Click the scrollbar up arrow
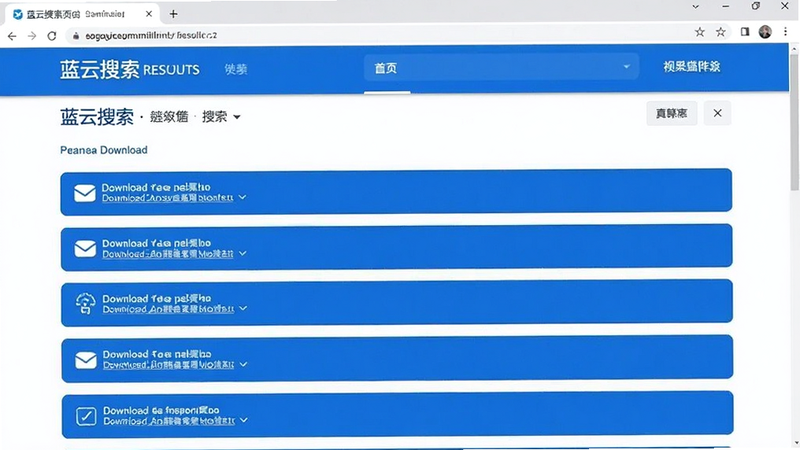 [x=794, y=49]
